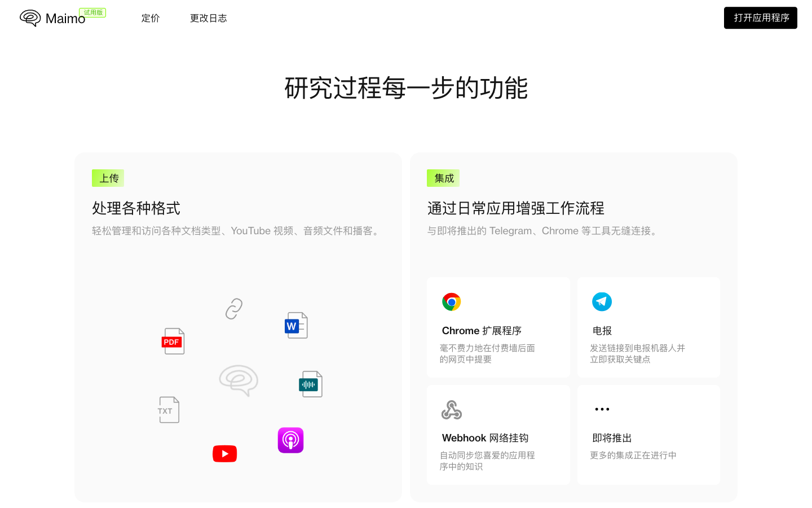The height and width of the screenshot is (508, 812).
Task: Click the purple Podcasts app icon
Action: 291,440
